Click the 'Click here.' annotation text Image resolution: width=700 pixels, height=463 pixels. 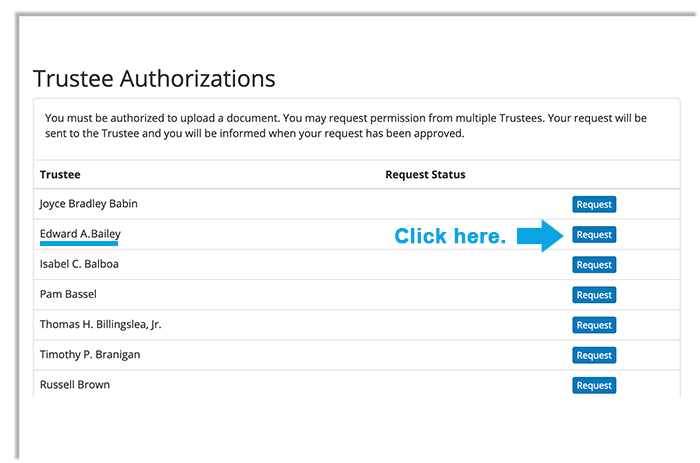(x=450, y=236)
